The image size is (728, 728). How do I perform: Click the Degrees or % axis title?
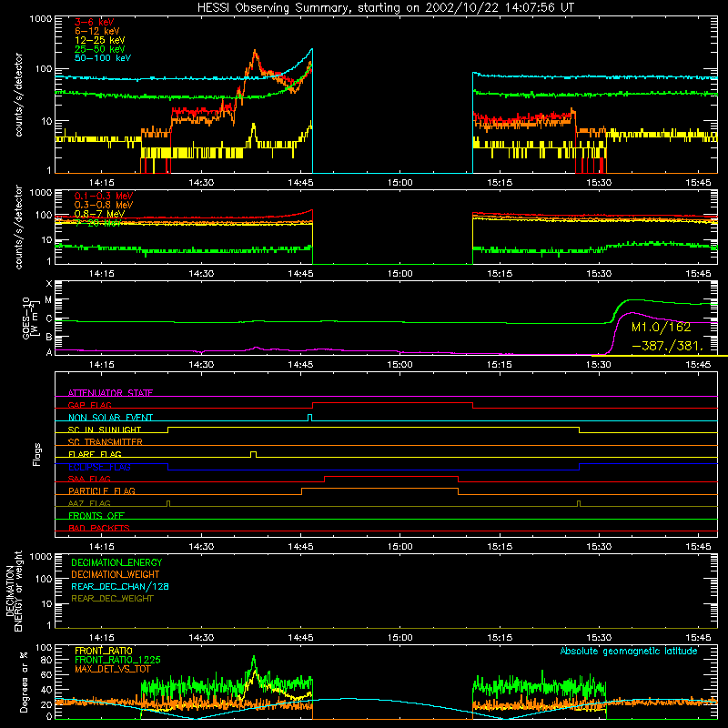coord(24,682)
